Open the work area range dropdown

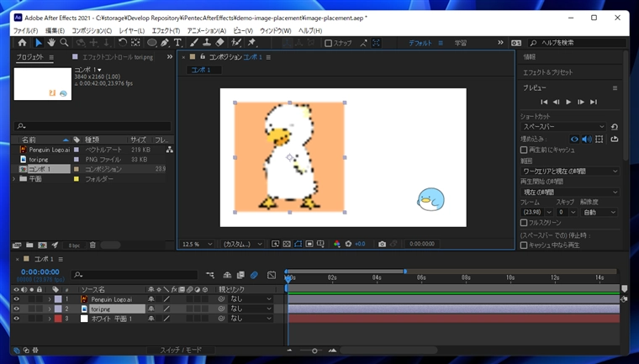click(570, 171)
